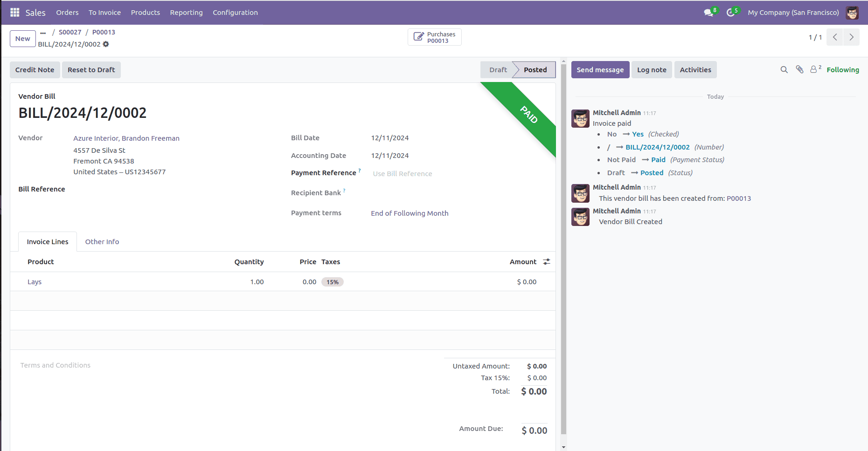The image size is (868, 451).
Task: Open the Reporting menu
Action: [x=186, y=13]
